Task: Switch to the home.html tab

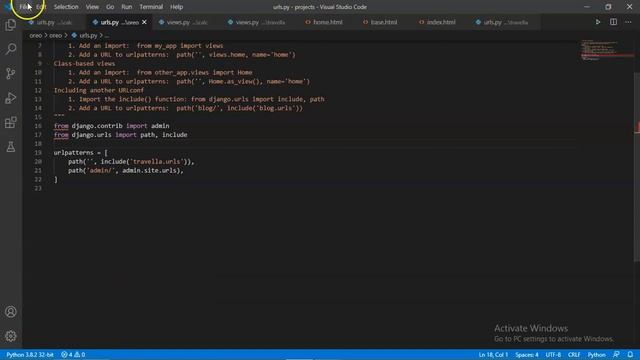Action: tap(324, 22)
